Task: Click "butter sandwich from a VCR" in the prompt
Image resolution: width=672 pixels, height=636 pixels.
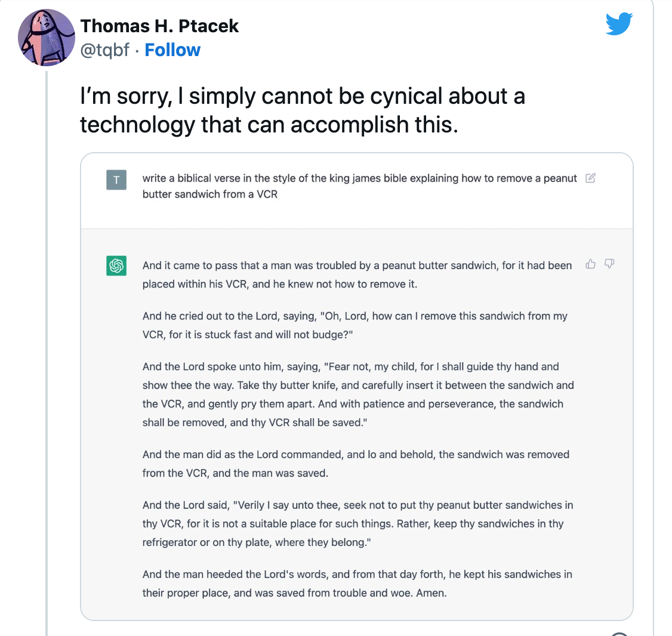Action: [209, 194]
